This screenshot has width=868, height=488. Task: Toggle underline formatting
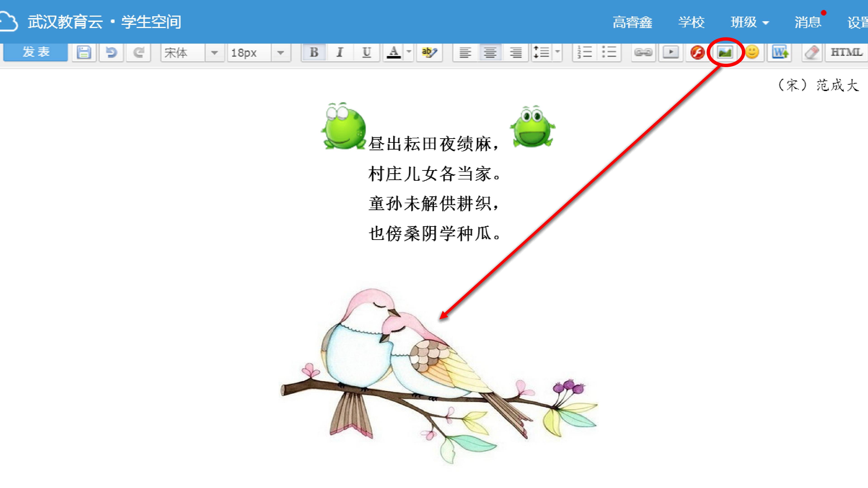click(x=366, y=53)
